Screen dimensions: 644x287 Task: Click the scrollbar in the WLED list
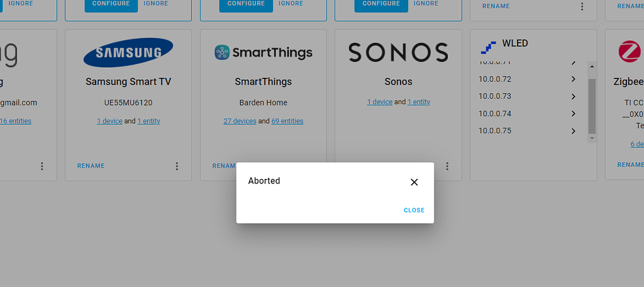tap(592, 106)
